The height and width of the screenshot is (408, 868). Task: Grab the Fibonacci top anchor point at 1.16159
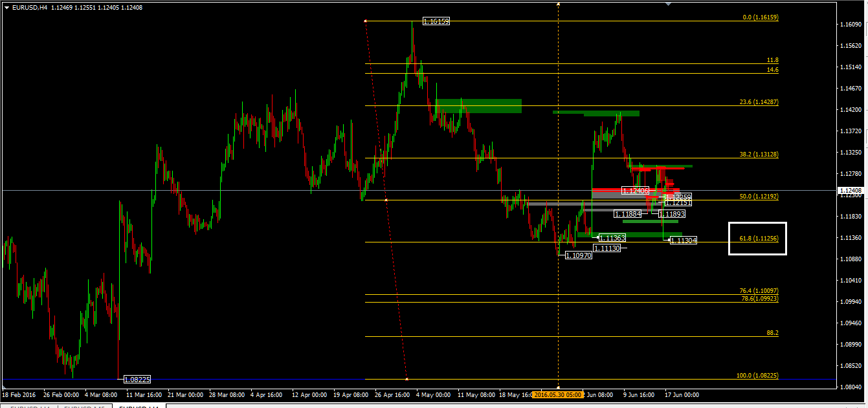tap(366, 21)
